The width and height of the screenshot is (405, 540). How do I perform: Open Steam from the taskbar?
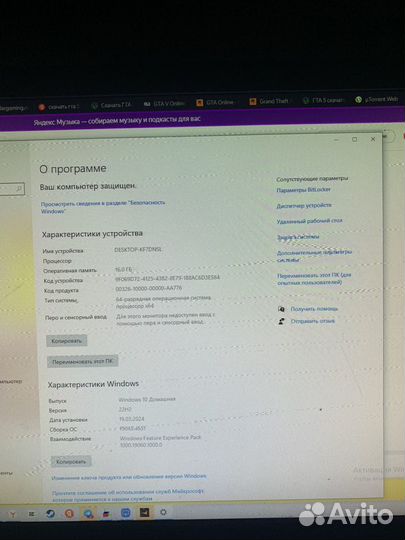coord(50,514)
